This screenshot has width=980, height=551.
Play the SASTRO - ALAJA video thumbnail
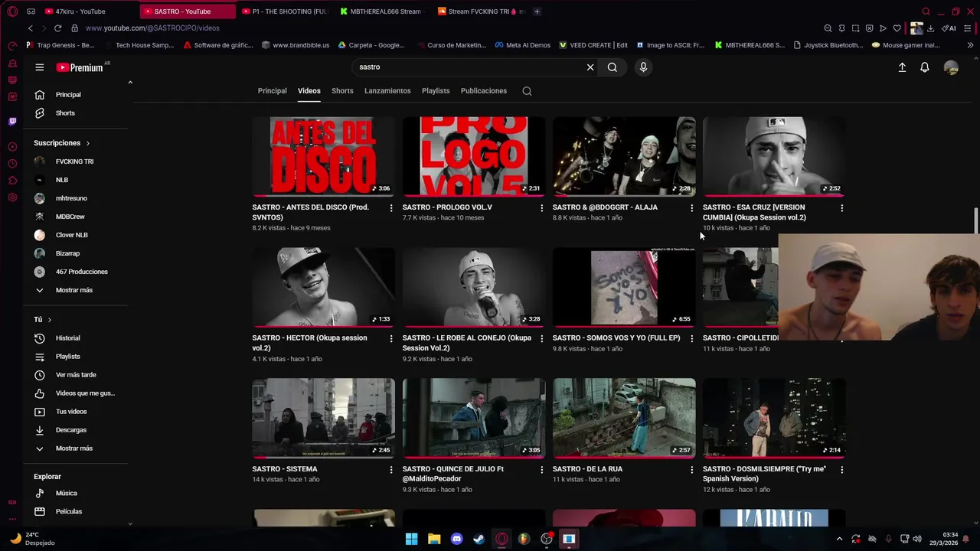(x=624, y=156)
